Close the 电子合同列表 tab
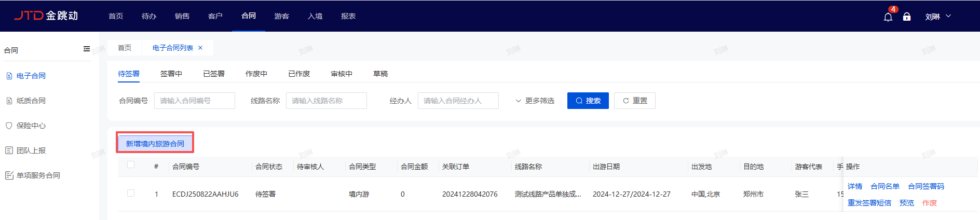 point(200,48)
